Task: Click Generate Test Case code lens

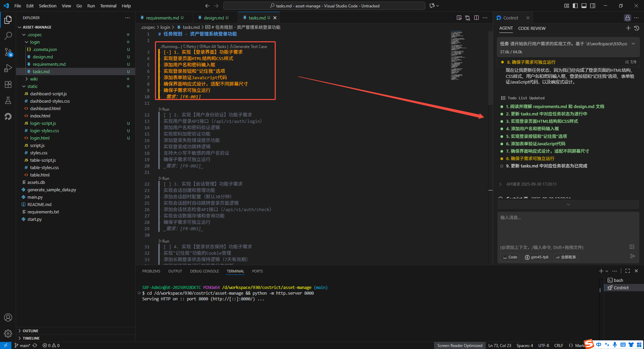Action: [x=249, y=47]
